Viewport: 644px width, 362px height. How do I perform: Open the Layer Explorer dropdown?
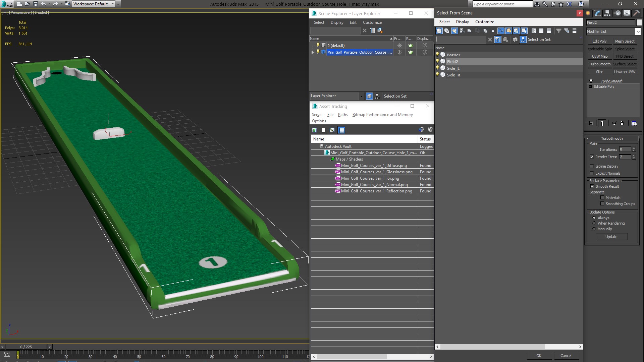[x=361, y=96]
